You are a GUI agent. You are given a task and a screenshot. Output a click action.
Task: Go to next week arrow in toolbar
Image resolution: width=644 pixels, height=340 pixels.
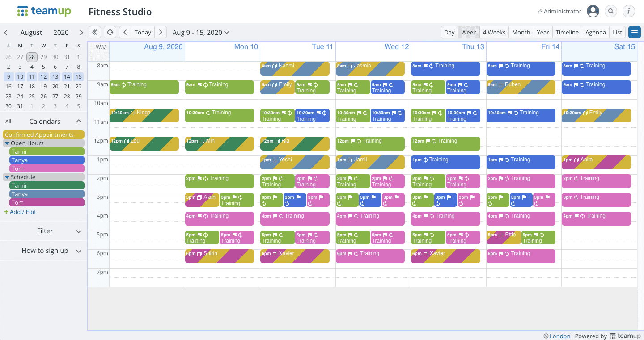click(161, 32)
